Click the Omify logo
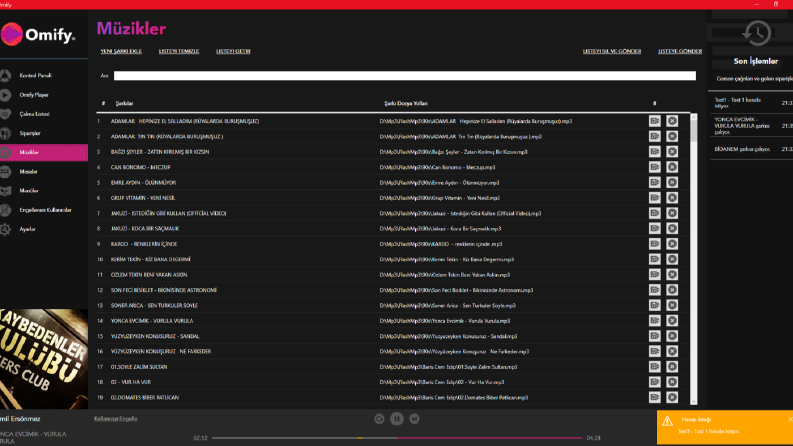Image resolution: width=793 pixels, height=446 pixels. coord(38,34)
